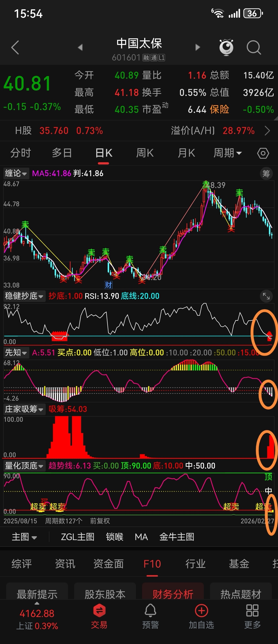Switch to 多日 chart tab
Screen dimensions: 278x644
(x=62, y=153)
